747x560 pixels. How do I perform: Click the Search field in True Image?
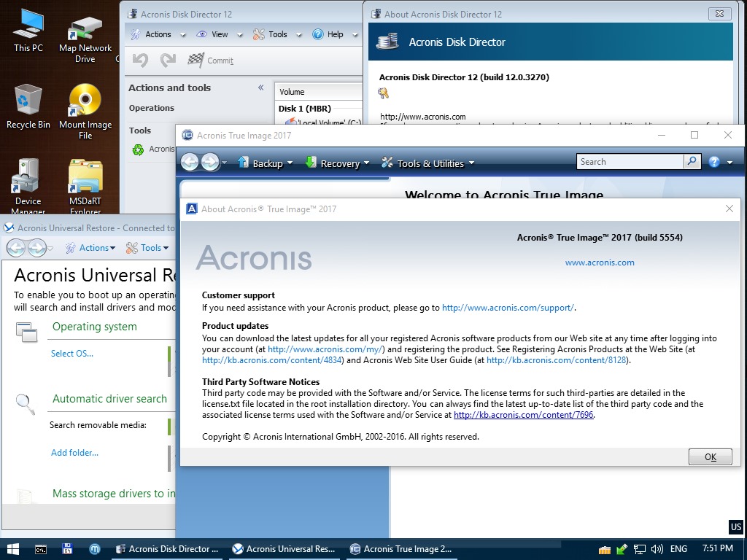pos(630,161)
